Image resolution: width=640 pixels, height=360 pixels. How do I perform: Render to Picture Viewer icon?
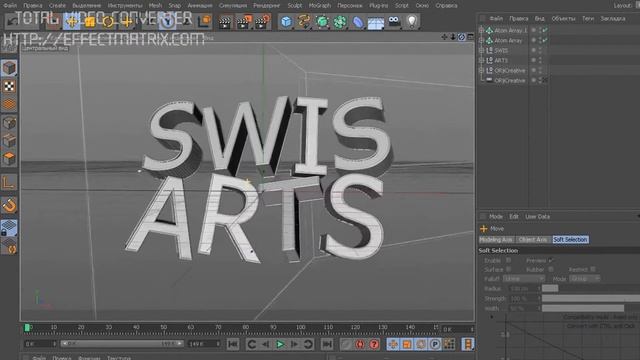pyautogui.click(x=244, y=22)
